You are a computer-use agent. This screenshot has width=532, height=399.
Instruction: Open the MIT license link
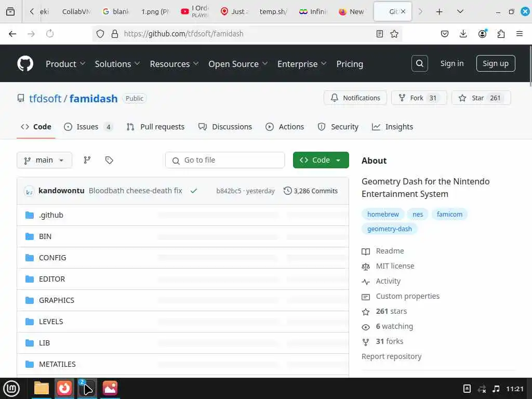[x=395, y=266]
